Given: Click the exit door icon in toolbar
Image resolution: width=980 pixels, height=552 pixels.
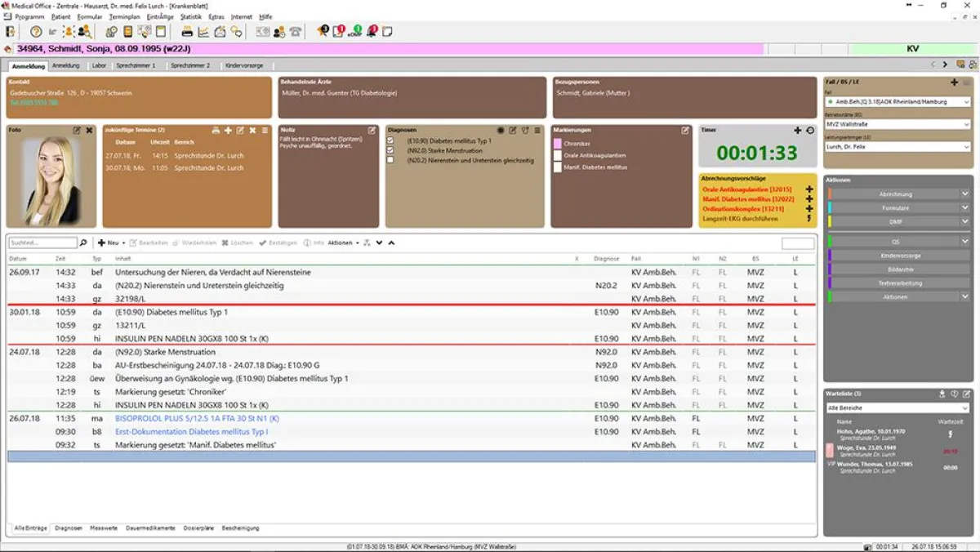Looking at the screenshot, I should coord(10,32).
